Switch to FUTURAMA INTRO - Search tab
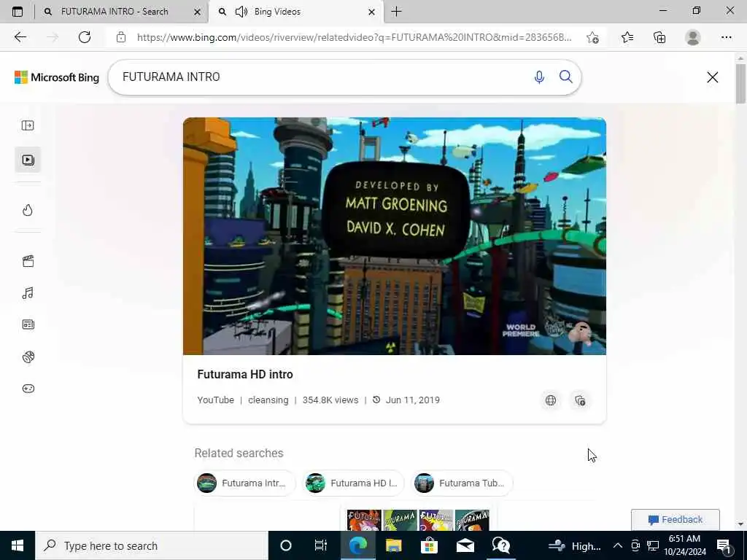Viewport: 747px width, 560px height. (x=122, y=12)
